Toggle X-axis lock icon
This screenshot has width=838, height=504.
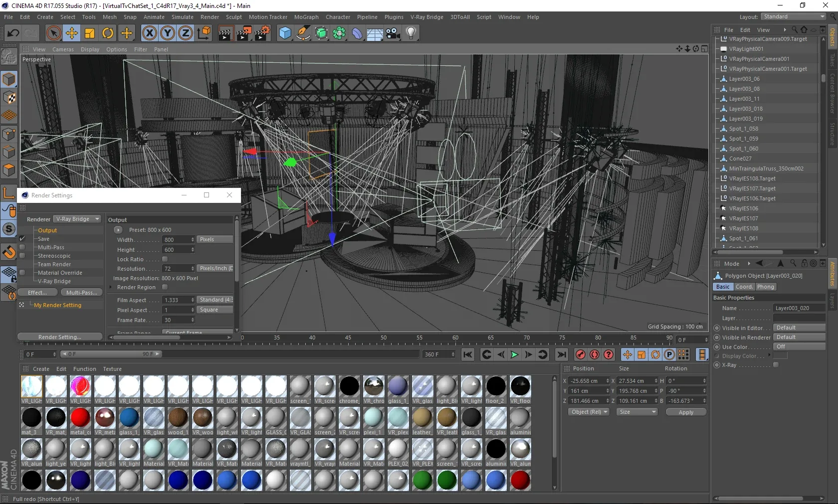pyautogui.click(x=149, y=33)
